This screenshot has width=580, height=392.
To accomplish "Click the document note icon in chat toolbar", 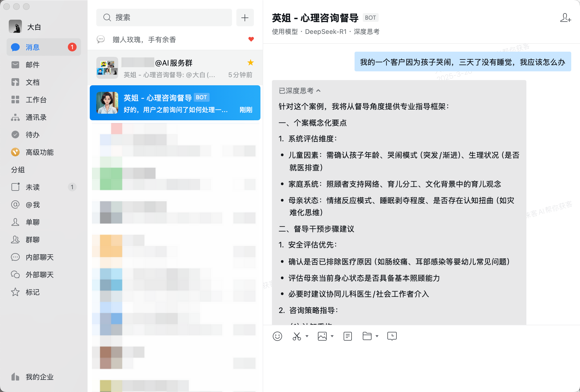I will 347,336.
